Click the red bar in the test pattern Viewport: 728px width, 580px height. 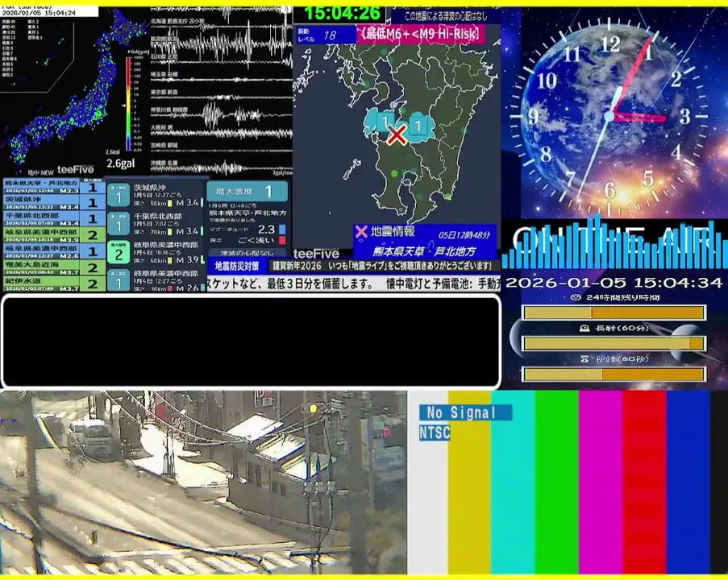[x=644, y=483]
